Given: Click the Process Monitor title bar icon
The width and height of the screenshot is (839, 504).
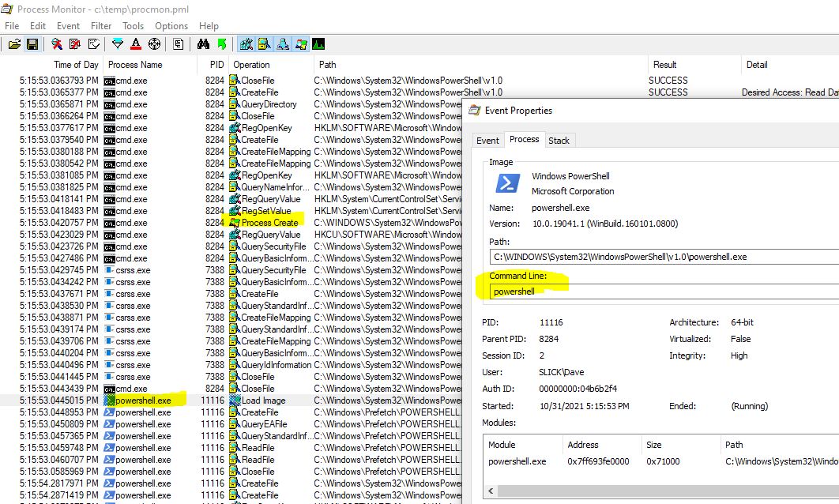Looking at the screenshot, I should [7, 9].
